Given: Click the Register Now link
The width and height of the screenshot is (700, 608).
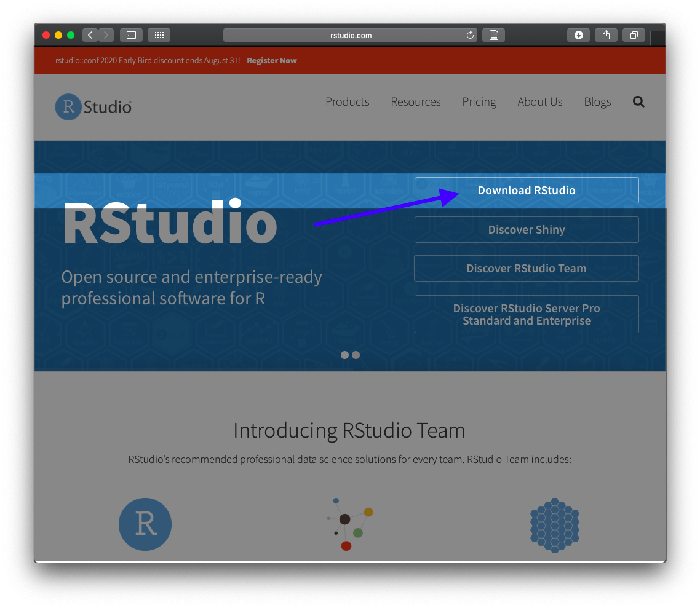Looking at the screenshot, I should (272, 61).
